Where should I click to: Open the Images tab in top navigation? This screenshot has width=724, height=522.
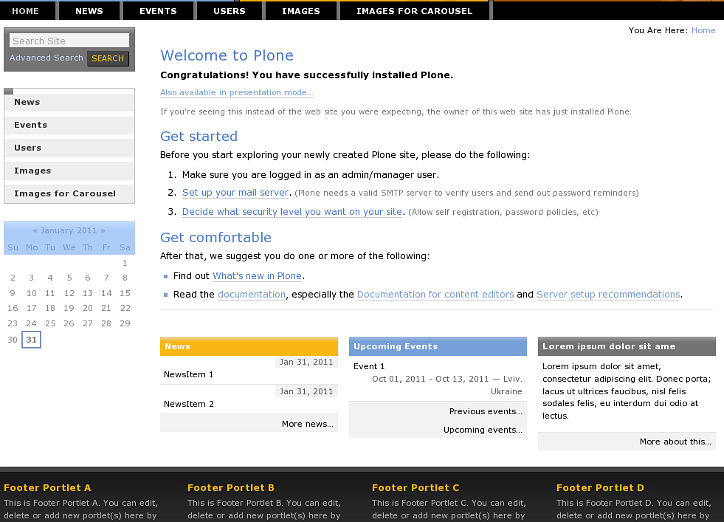301,11
